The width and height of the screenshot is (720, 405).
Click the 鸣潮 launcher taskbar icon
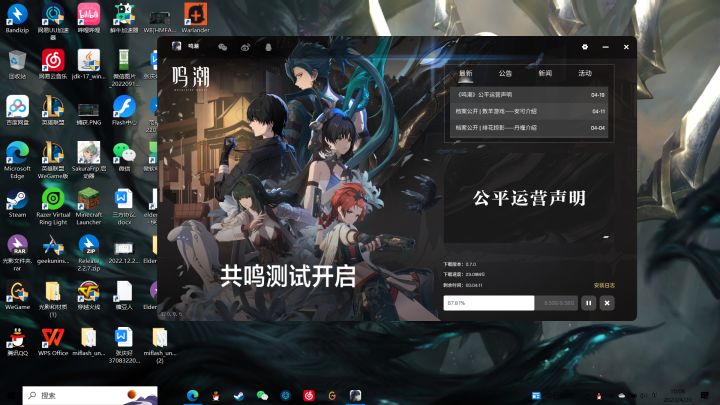click(x=355, y=395)
